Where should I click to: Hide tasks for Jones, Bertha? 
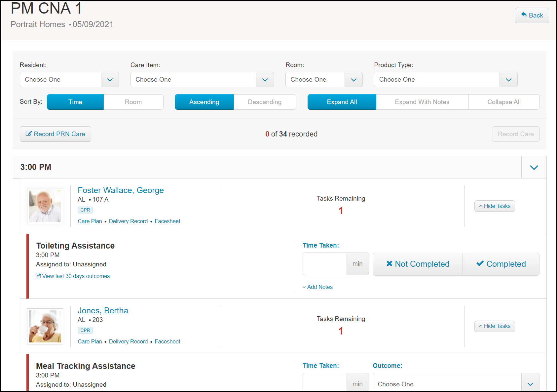coord(495,326)
